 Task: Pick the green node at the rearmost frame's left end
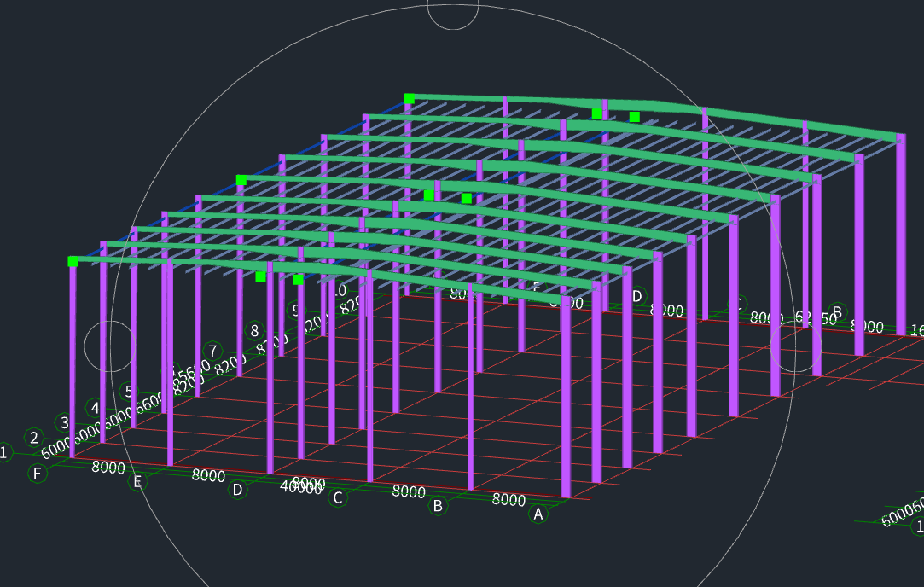[x=409, y=98]
